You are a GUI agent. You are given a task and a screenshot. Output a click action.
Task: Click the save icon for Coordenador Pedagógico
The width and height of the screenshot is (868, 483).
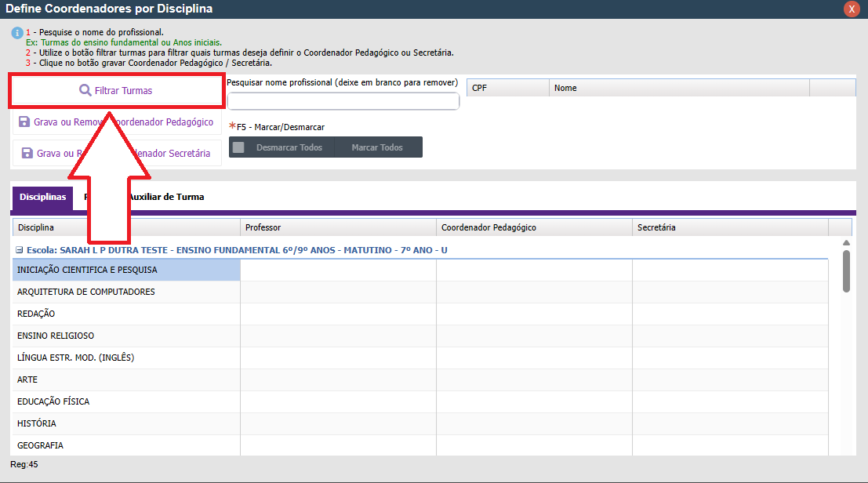(x=24, y=122)
